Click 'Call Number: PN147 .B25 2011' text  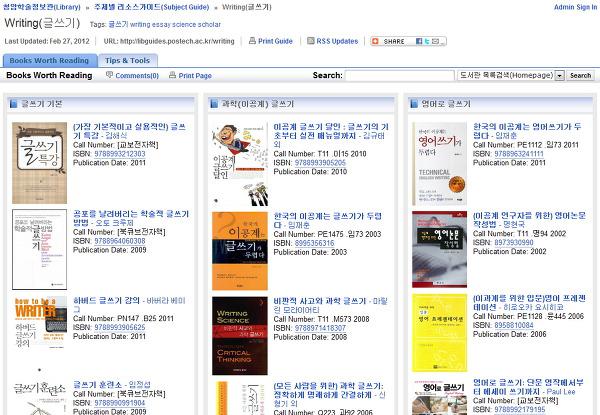coord(123,318)
